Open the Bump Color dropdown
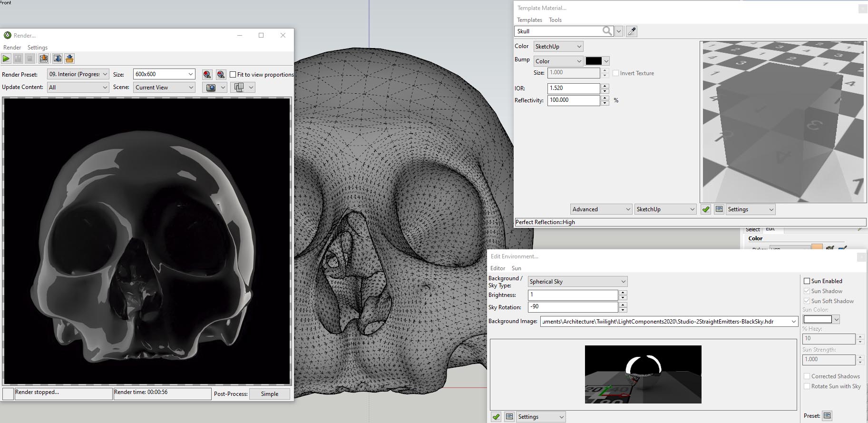This screenshot has height=423, width=868. [x=558, y=61]
